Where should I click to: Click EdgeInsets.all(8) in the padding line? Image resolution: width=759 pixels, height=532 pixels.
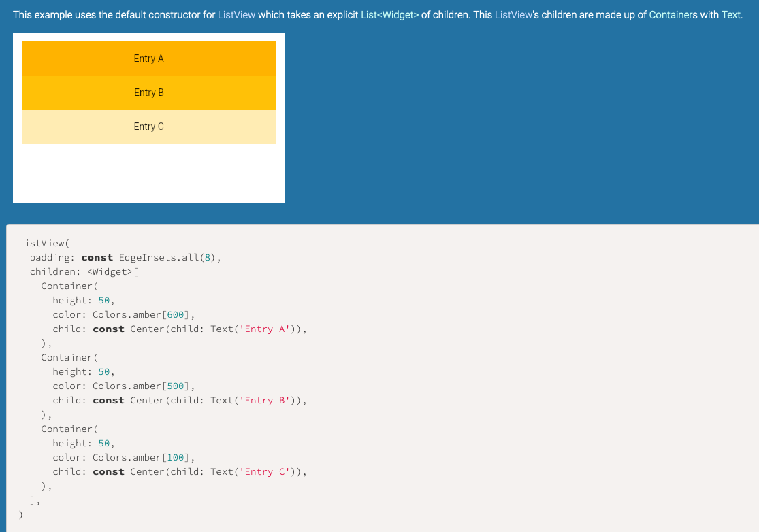[166, 257]
